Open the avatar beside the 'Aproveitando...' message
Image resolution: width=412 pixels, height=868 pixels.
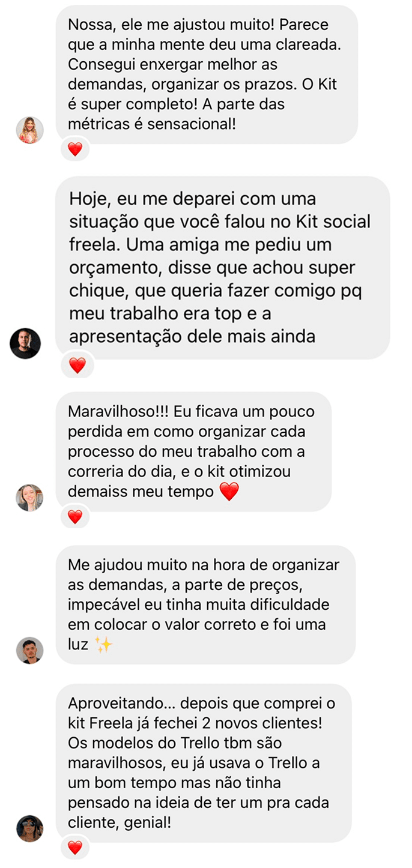coord(30,828)
